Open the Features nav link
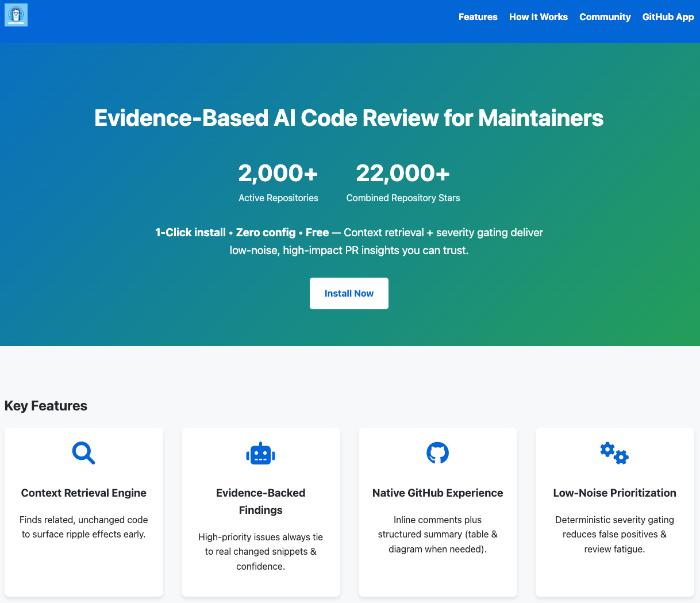The width and height of the screenshot is (700, 603). coord(478,17)
